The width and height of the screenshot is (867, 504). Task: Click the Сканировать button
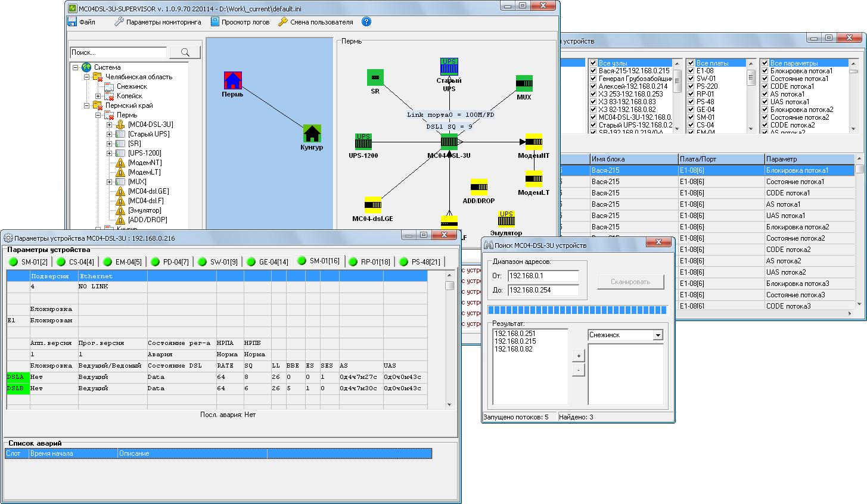pyautogui.click(x=630, y=282)
